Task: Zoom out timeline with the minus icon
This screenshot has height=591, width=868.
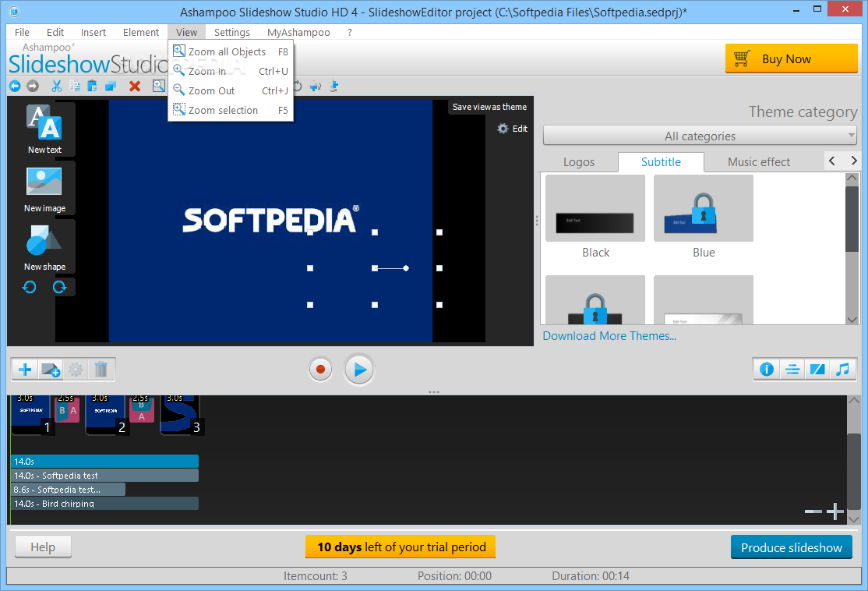Action: click(813, 511)
